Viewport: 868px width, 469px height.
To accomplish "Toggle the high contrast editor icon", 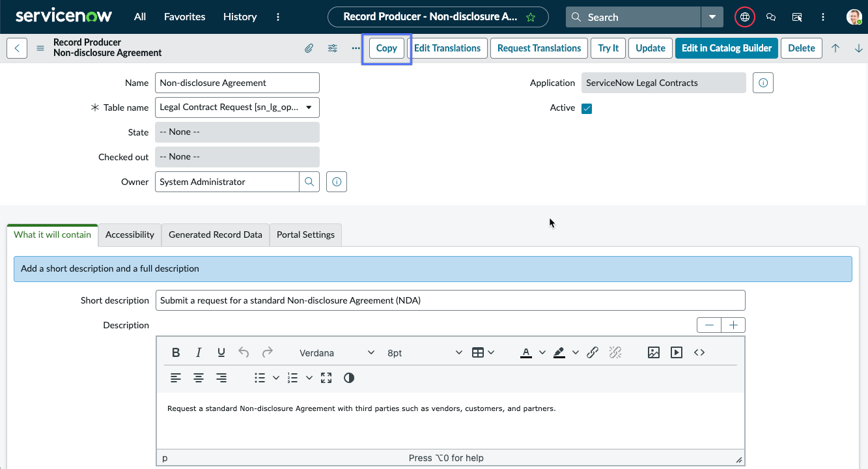I will click(x=349, y=378).
